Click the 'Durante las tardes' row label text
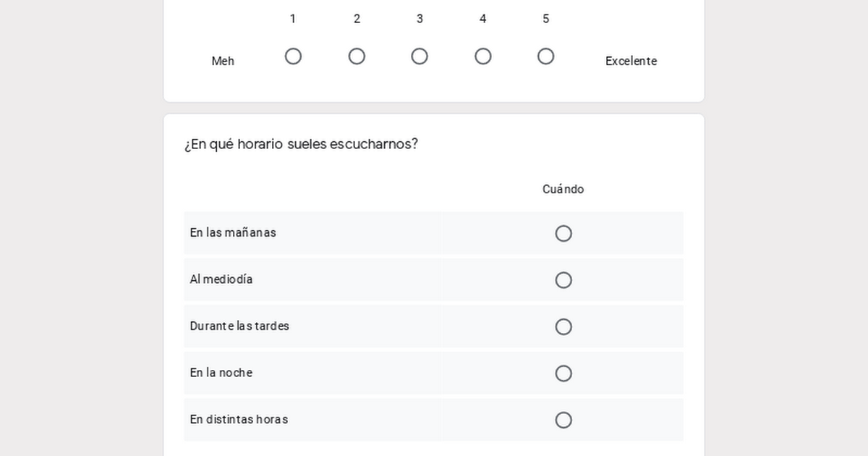The image size is (868, 456). pos(239,326)
